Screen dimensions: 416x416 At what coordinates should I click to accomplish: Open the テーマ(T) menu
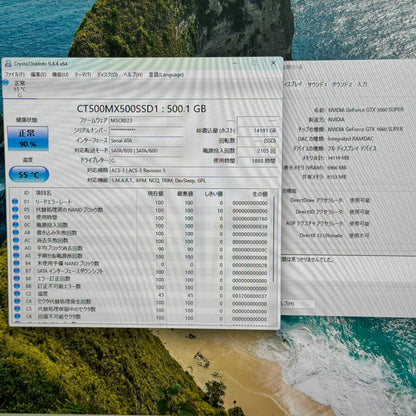(83, 74)
